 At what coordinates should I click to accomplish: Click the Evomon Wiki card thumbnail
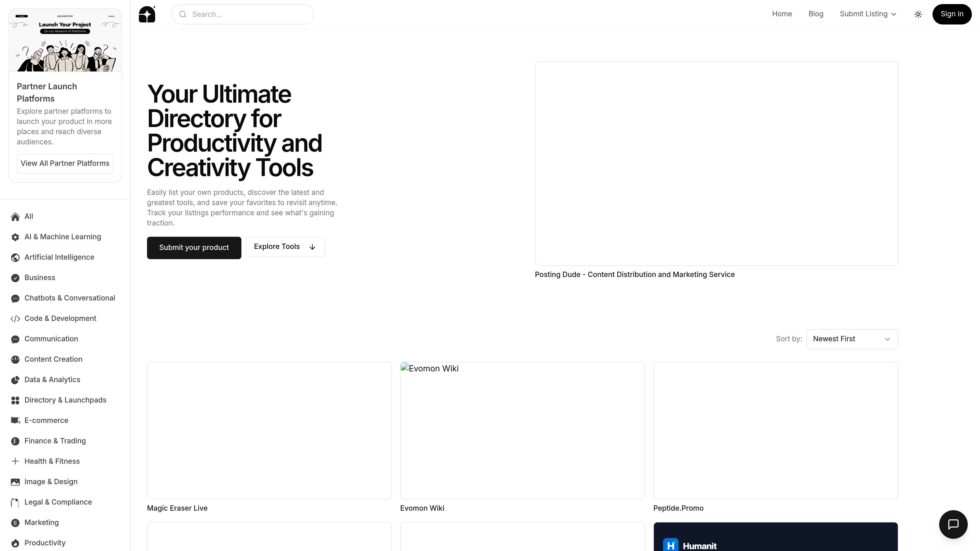pos(522,430)
